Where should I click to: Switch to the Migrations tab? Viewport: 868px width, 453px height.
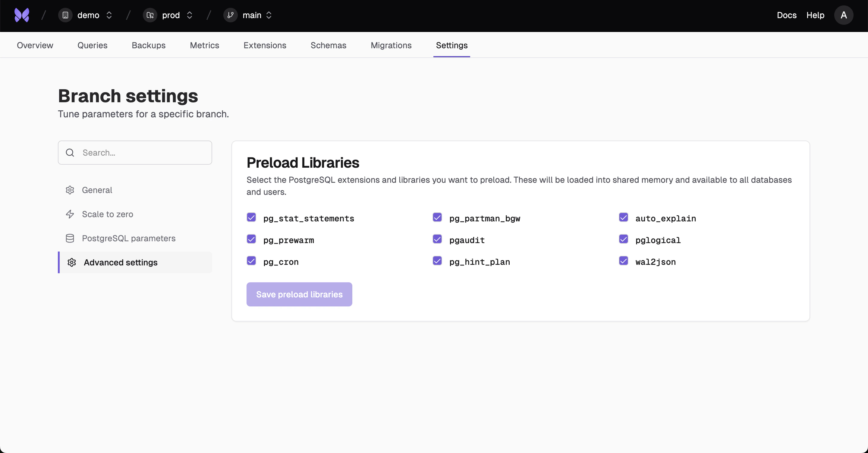(x=391, y=45)
